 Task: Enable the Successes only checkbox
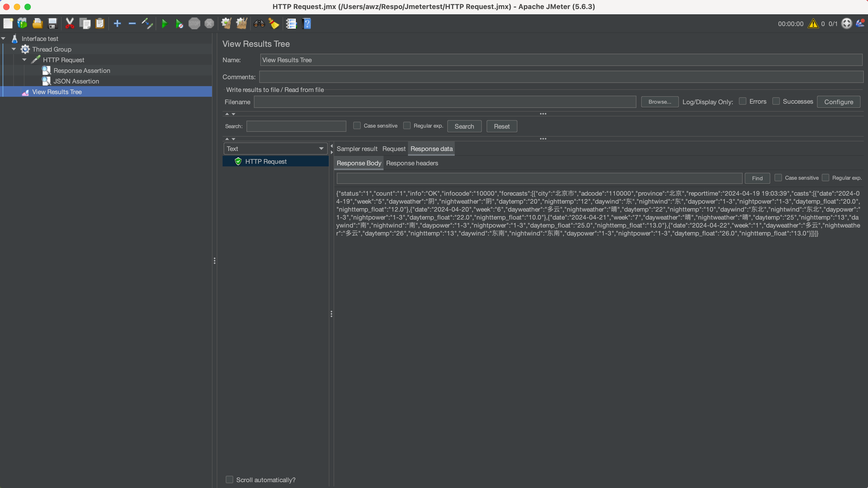coord(776,101)
